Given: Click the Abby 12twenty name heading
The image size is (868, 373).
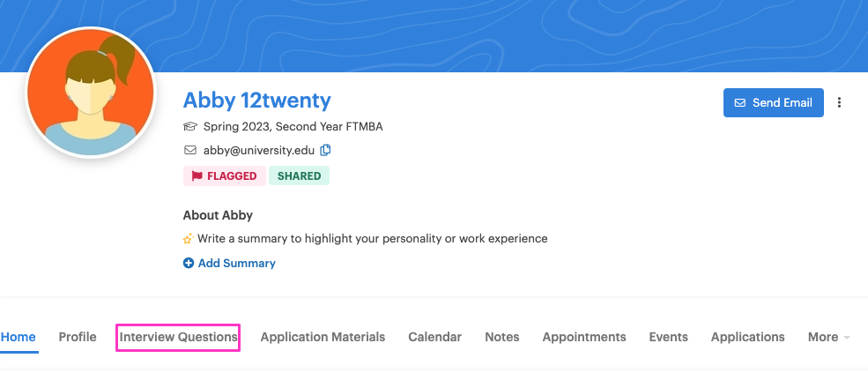Looking at the screenshot, I should pyautogui.click(x=256, y=101).
